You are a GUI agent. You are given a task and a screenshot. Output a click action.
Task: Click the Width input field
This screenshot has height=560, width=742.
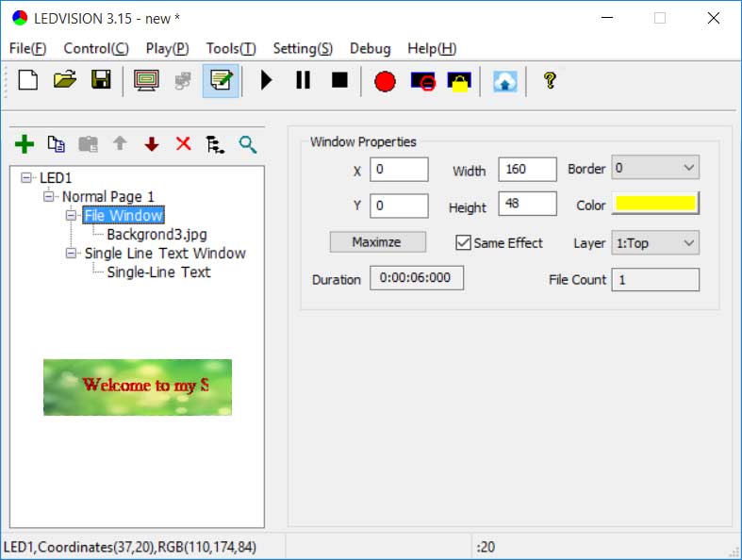527,170
